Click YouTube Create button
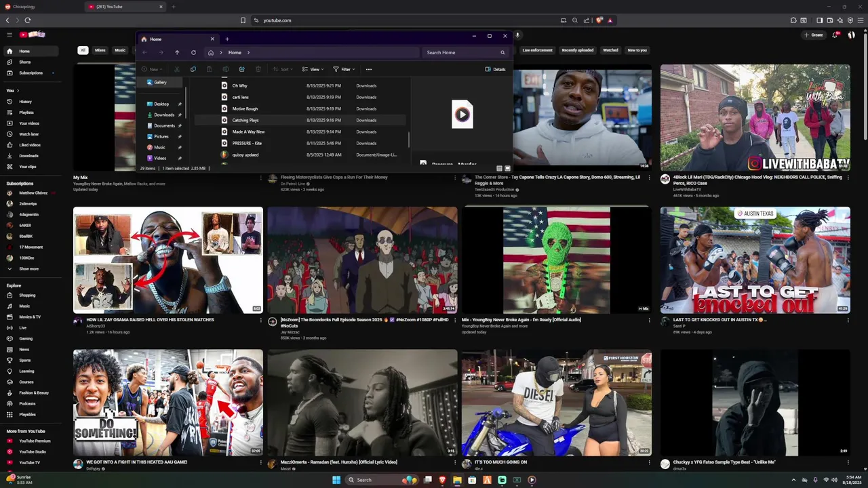 pyautogui.click(x=813, y=35)
